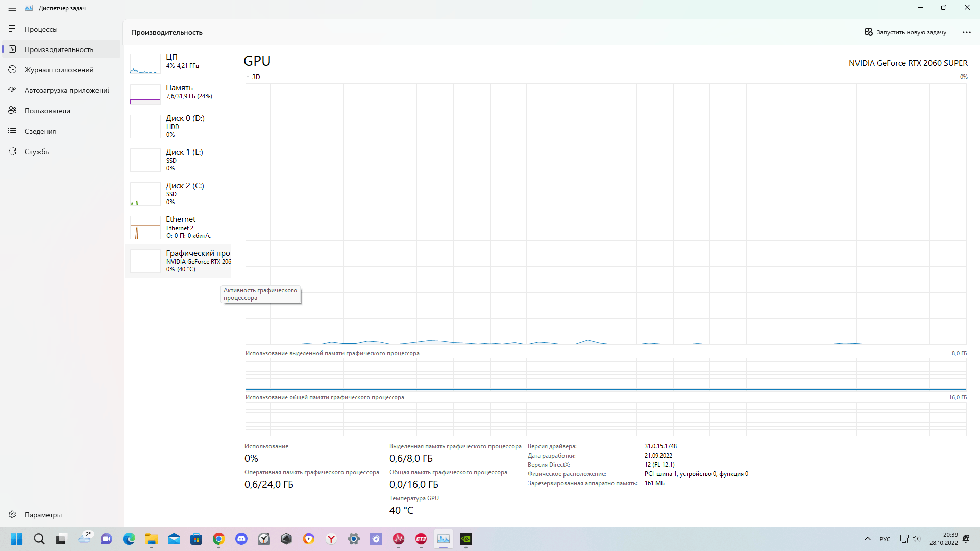Select the Ethernet 2 performance item
Screen dimensions: 980x551
(x=178, y=228)
